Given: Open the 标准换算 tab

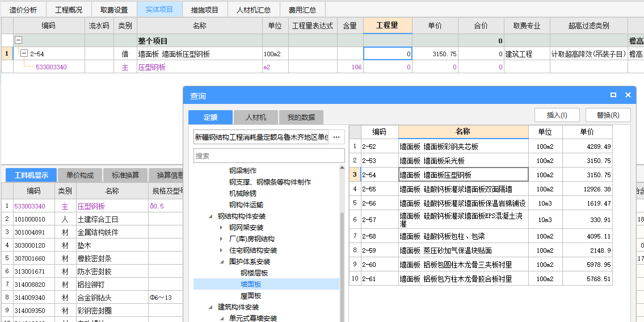Looking at the screenshot, I should tap(125, 175).
